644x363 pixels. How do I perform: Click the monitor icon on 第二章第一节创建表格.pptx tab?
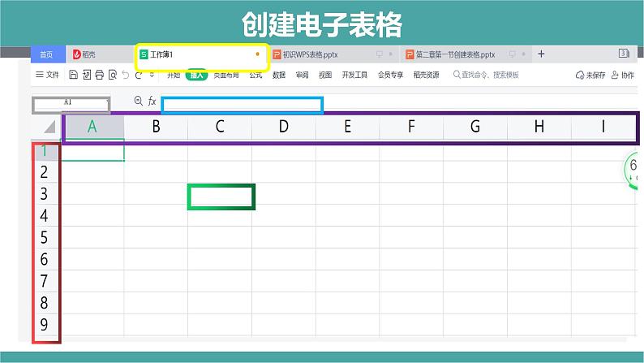click(x=512, y=54)
